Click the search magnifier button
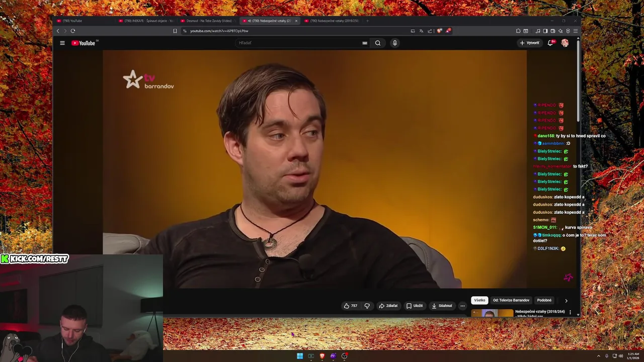This screenshot has height=362, width=644. pyautogui.click(x=378, y=43)
